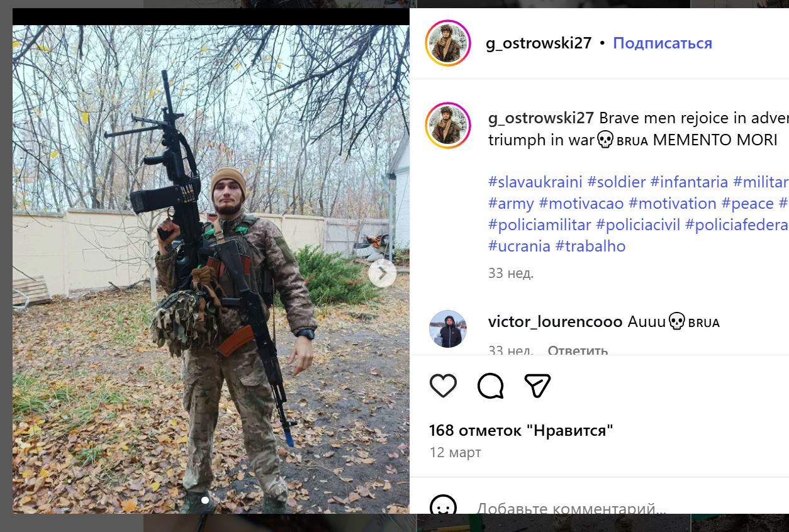Open the #motivation hashtag
789x532 pixels.
click(x=673, y=203)
